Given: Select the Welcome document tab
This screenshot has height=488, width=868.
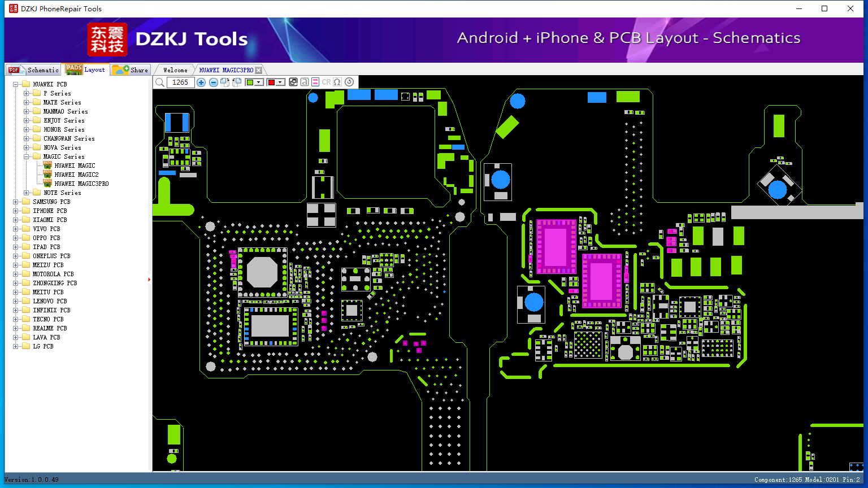Looking at the screenshot, I should (x=175, y=70).
